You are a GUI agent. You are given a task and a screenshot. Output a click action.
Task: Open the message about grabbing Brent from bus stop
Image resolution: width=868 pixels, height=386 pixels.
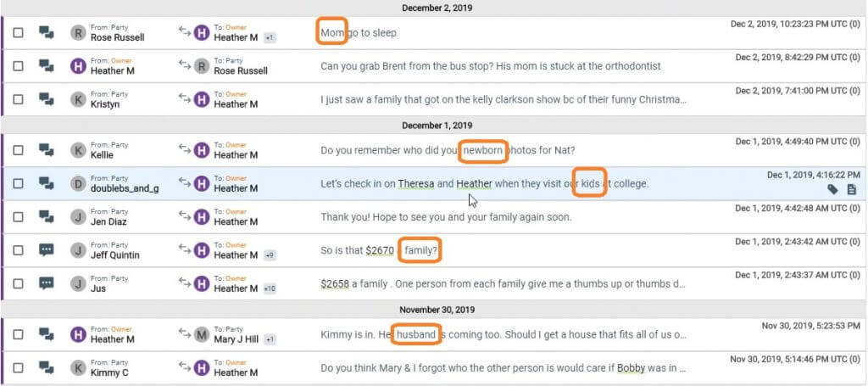point(490,66)
